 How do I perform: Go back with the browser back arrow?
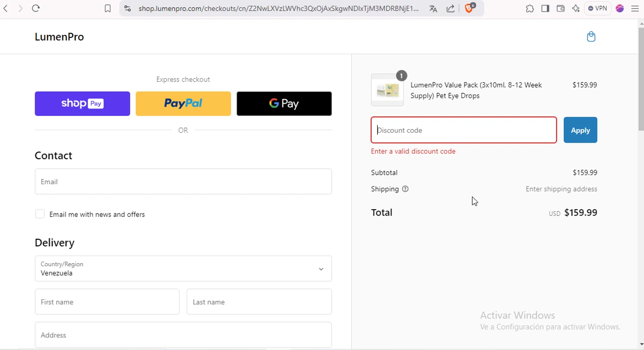click(x=6, y=8)
